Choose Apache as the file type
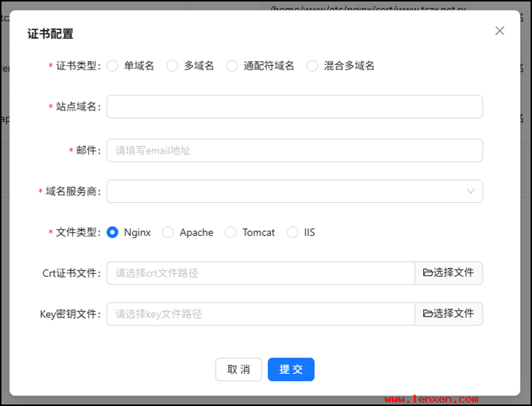532x406 pixels. pyautogui.click(x=168, y=232)
